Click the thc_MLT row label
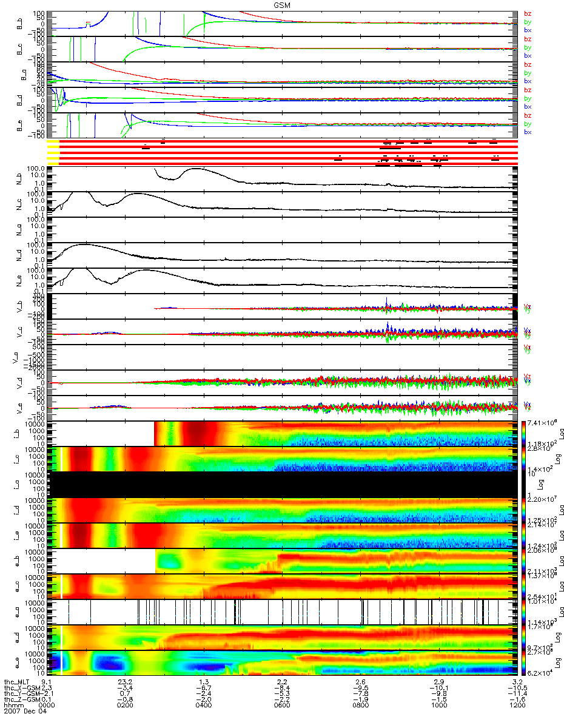 [x=17, y=682]
